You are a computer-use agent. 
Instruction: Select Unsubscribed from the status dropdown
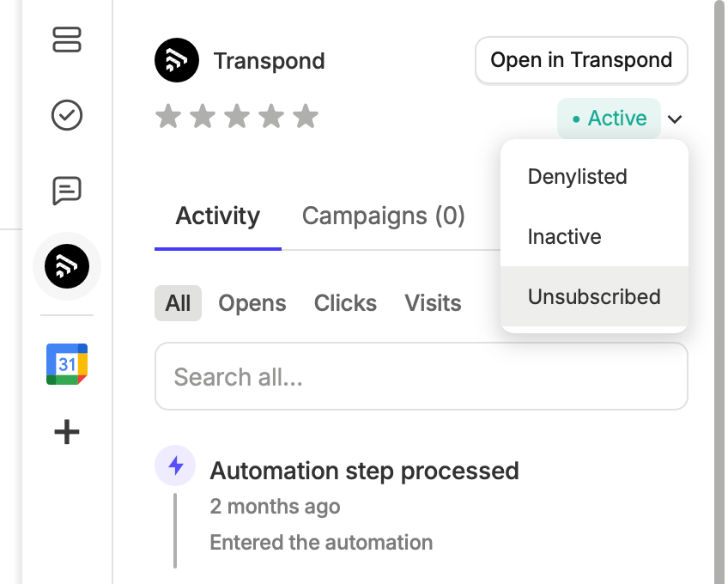pos(594,296)
